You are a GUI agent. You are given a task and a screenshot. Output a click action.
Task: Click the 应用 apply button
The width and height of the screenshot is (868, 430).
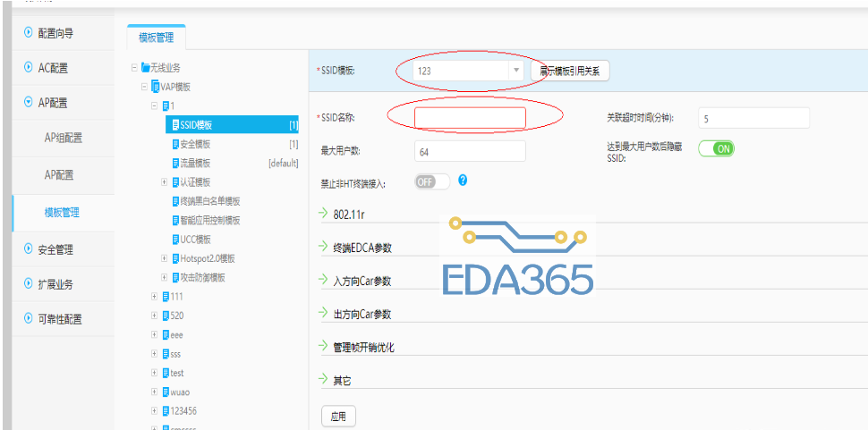[338, 417]
